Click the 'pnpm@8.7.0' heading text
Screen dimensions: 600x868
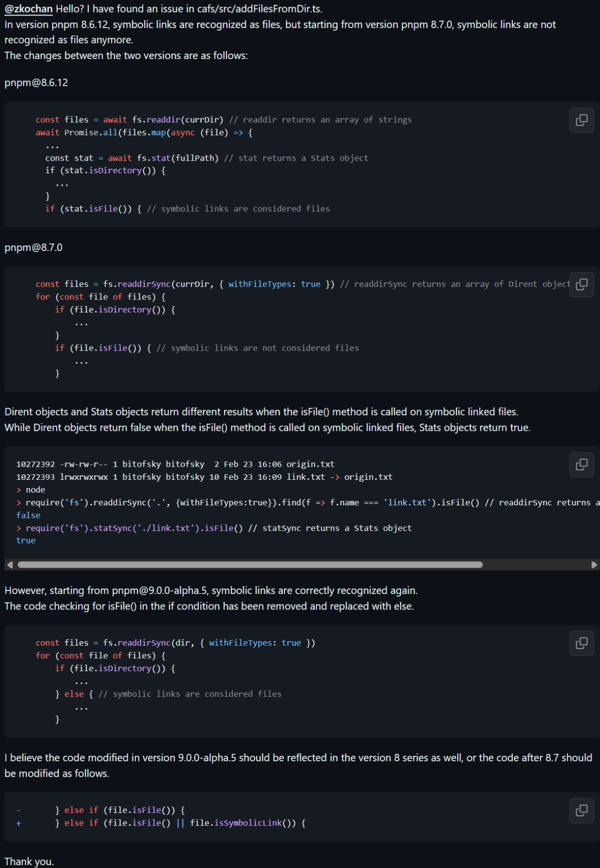[34, 247]
